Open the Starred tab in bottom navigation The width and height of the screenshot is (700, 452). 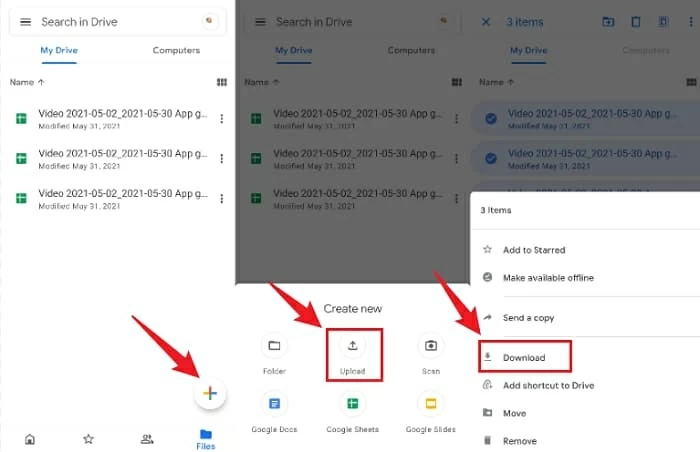pos(88,438)
